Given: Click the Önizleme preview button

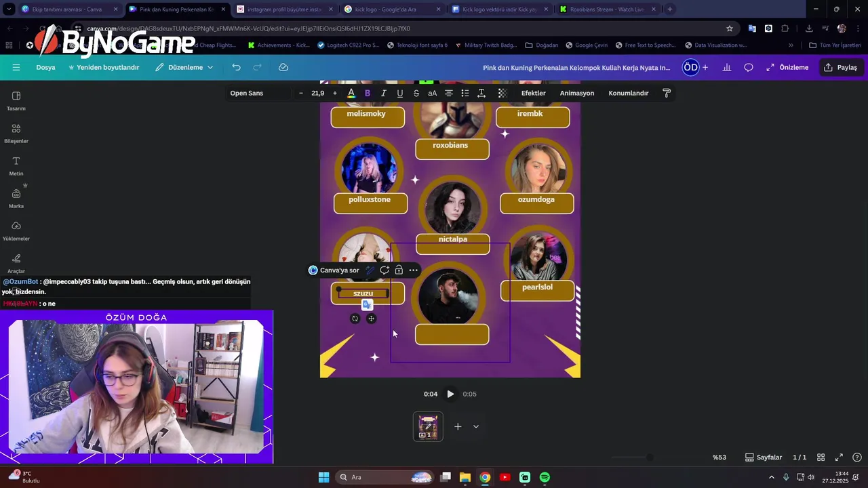Looking at the screenshot, I should 787,67.
